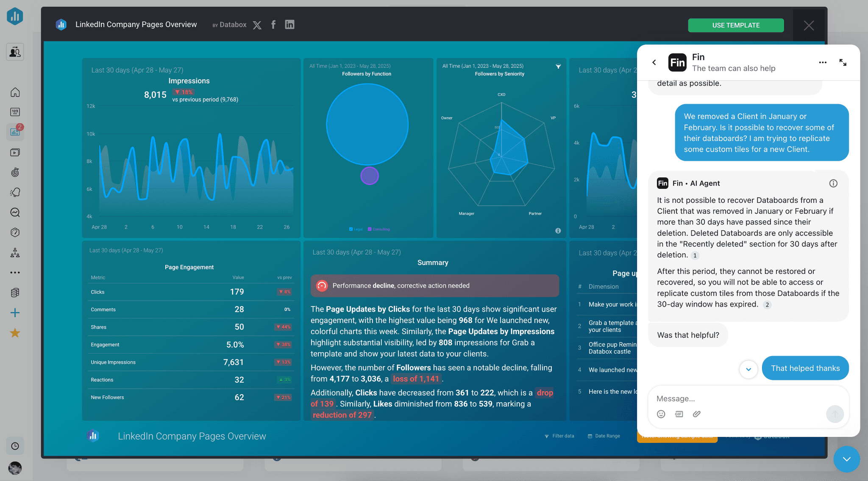The image size is (868, 481).
Task: Click the That helped thanks reply button
Action: (805, 368)
